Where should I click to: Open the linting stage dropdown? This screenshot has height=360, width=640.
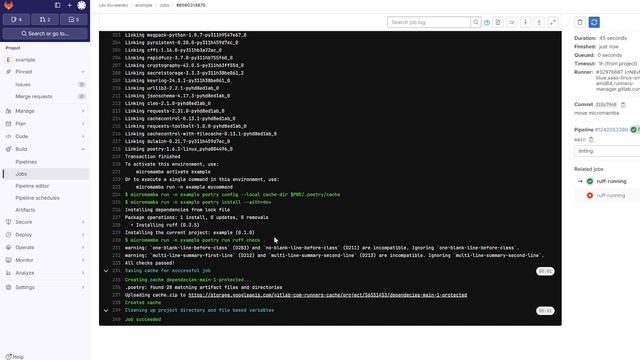click(607, 151)
